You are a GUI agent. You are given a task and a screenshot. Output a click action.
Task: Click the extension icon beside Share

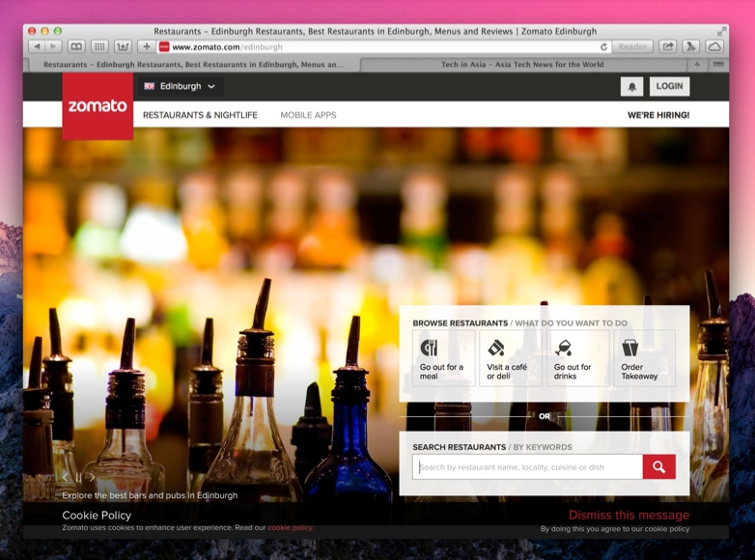pyautogui.click(x=691, y=46)
